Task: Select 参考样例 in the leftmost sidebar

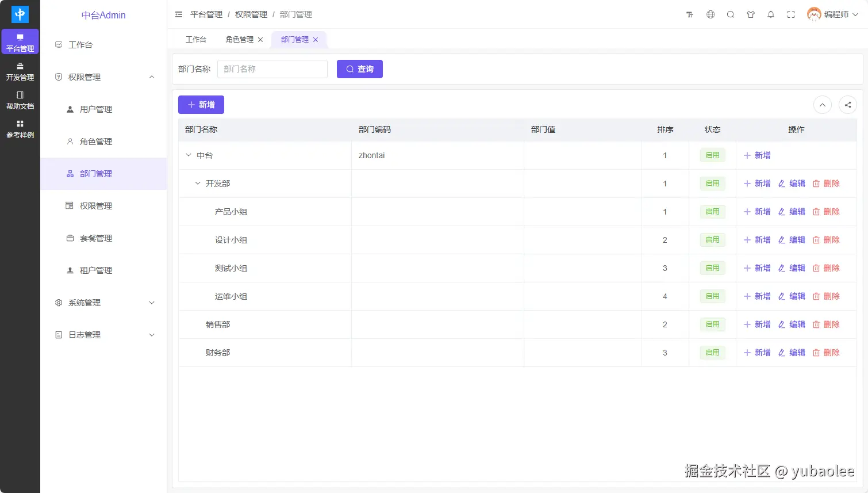Action: [x=20, y=129]
